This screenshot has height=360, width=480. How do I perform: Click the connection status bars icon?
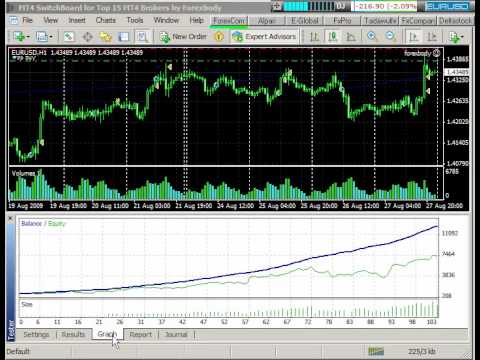click(376, 351)
